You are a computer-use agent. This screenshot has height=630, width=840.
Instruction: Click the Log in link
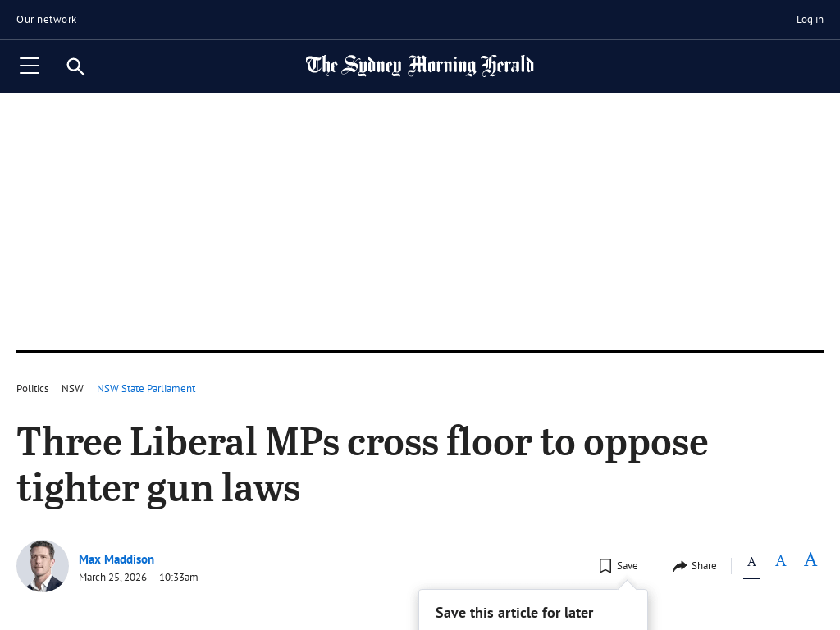click(810, 20)
